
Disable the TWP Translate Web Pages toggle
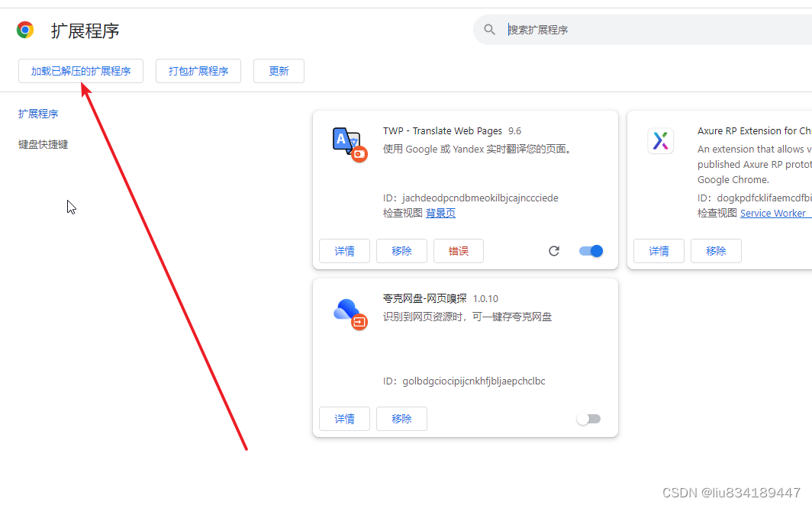pyautogui.click(x=591, y=251)
